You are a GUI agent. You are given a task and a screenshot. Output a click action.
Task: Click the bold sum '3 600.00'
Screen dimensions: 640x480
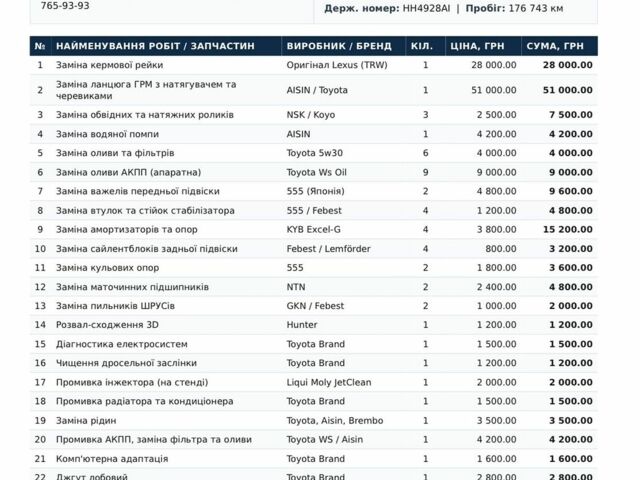[x=571, y=268]
